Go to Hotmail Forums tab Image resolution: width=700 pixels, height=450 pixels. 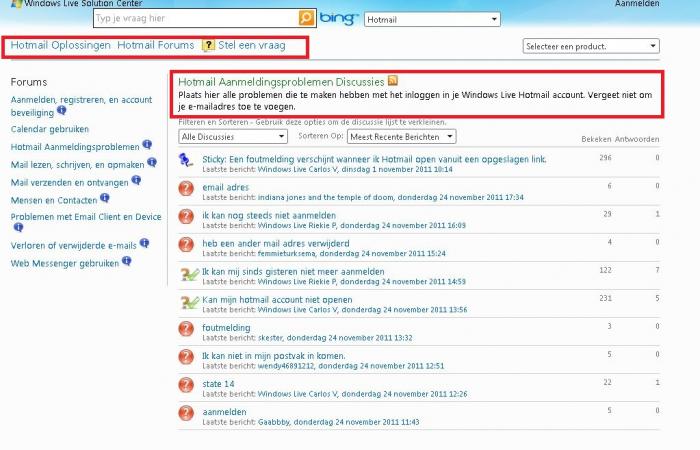(x=155, y=45)
